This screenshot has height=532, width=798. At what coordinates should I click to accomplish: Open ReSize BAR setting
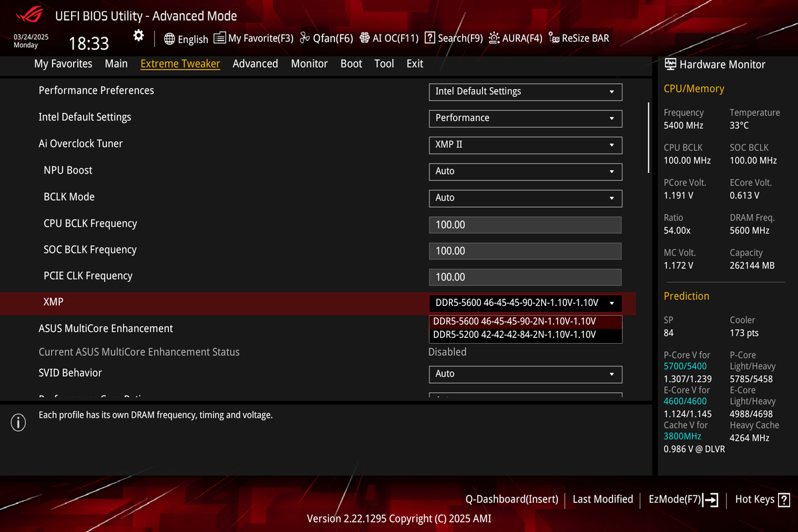click(579, 38)
